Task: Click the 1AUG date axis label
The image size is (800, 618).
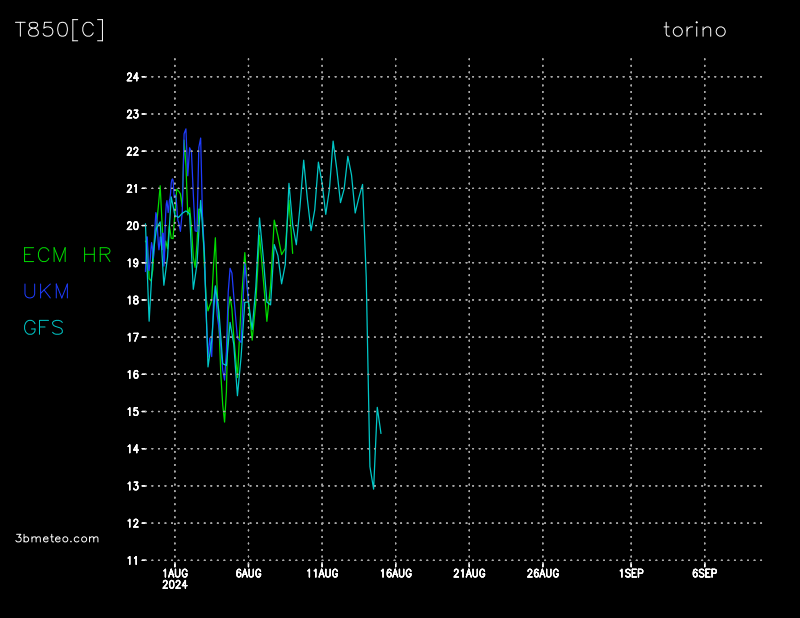Action: [175, 573]
